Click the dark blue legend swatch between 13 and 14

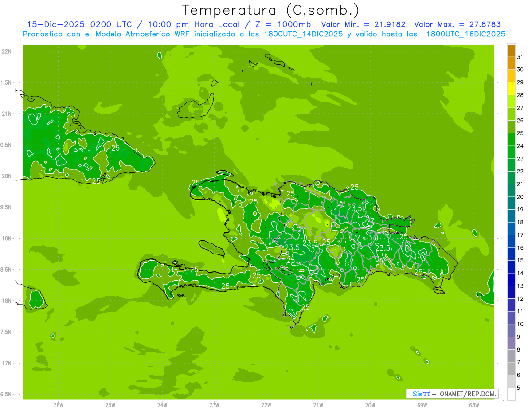511,279
